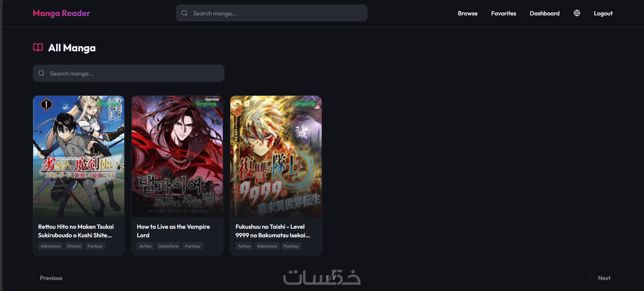This screenshot has width=644, height=291.
Task: Go to the Next page
Action: click(x=604, y=278)
